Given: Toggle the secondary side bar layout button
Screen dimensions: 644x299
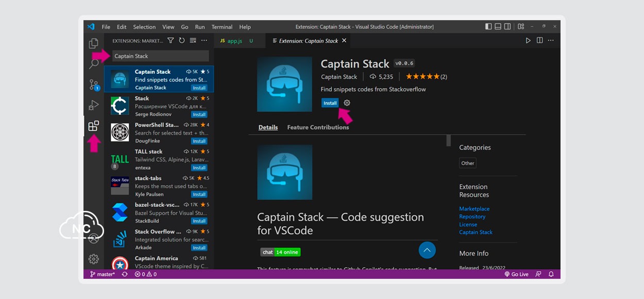Looking at the screenshot, I should pyautogui.click(x=507, y=27).
